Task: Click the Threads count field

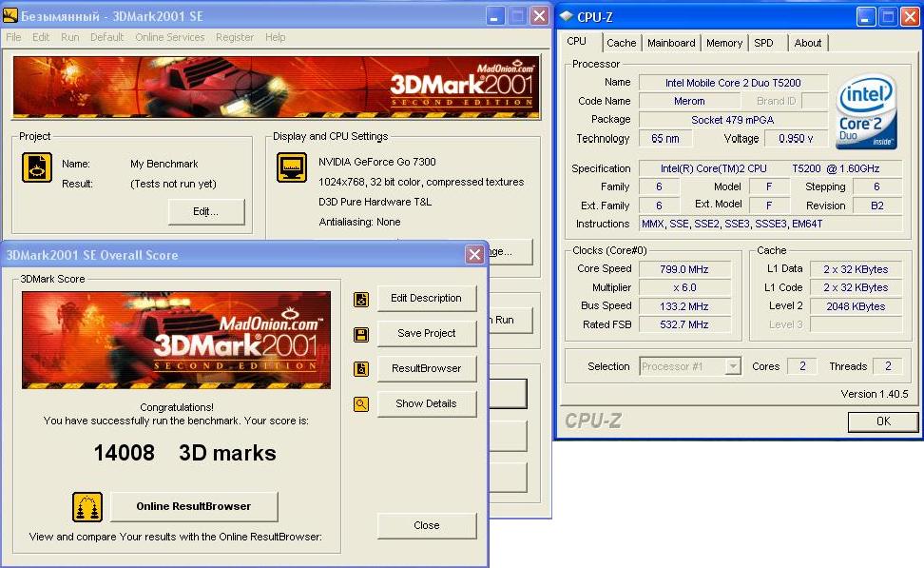Action: coord(888,366)
